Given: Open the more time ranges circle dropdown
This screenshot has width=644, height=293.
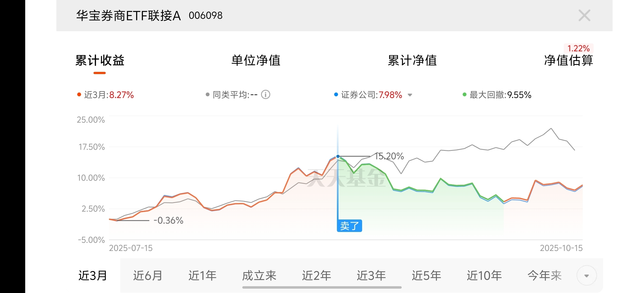Looking at the screenshot, I should tap(587, 276).
